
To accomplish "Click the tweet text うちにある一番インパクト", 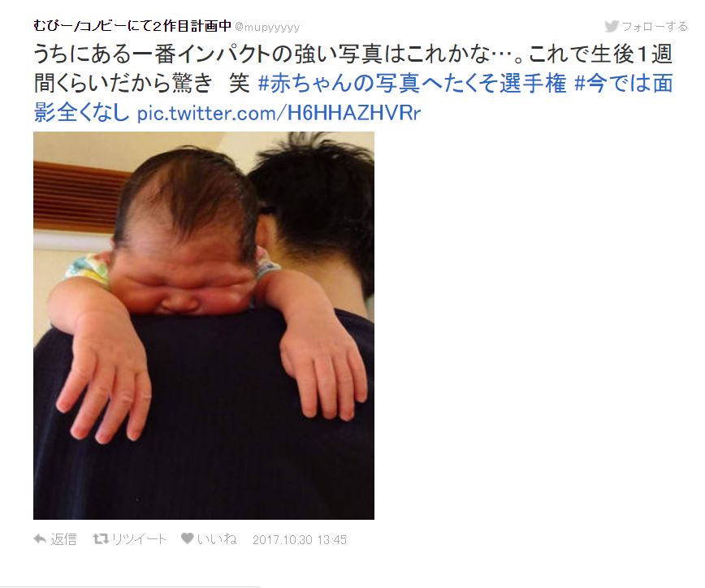I will (x=152, y=54).
